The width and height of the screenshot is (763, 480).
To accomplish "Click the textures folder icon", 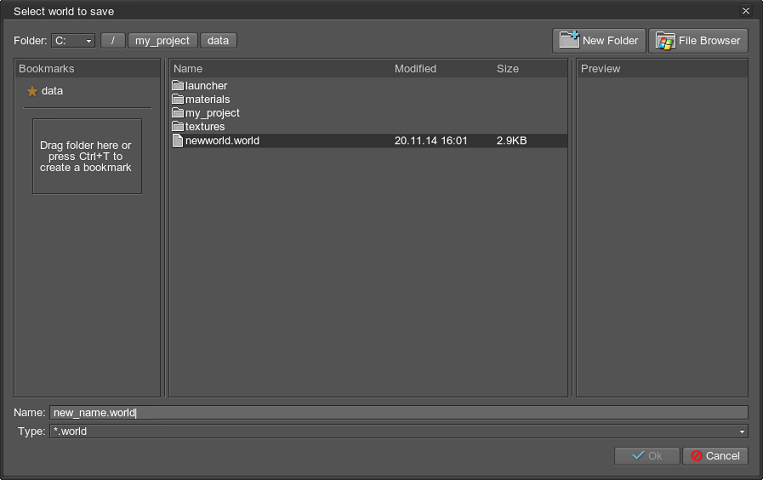I will pyautogui.click(x=178, y=127).
